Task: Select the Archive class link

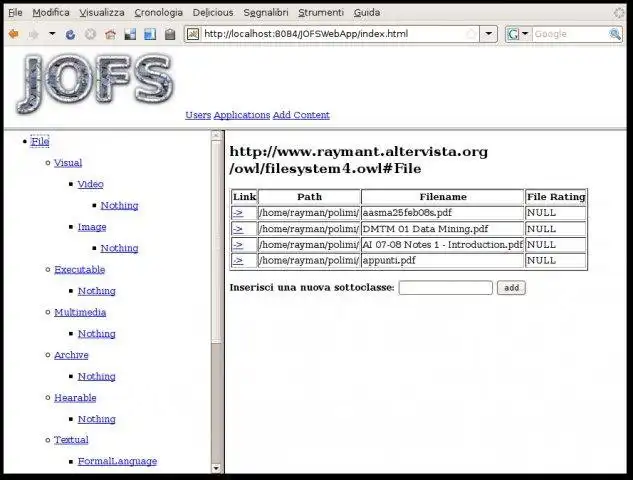Action: [71, 355]
